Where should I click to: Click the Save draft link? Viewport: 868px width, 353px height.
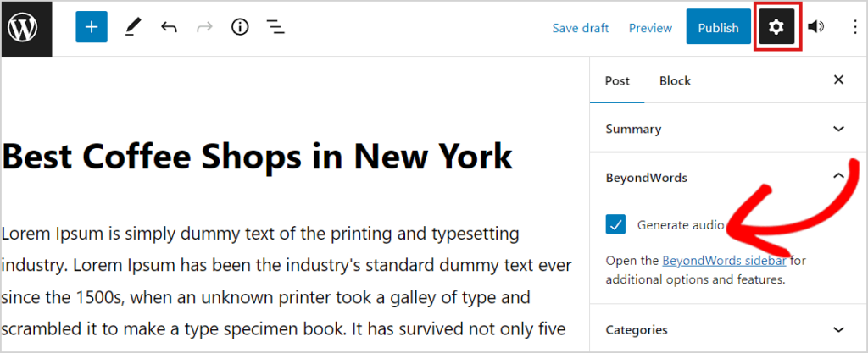tap(581, 28)
